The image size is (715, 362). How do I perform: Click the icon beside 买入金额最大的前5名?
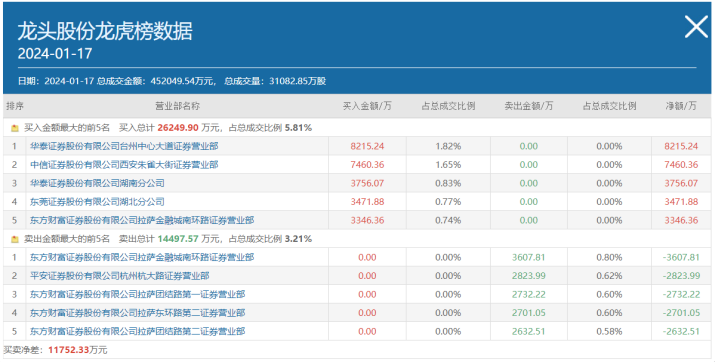15,128
